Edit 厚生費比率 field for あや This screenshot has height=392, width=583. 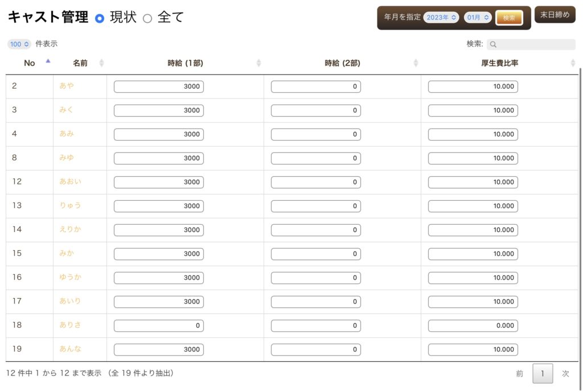pyautogui.click(x=473, y=86)
